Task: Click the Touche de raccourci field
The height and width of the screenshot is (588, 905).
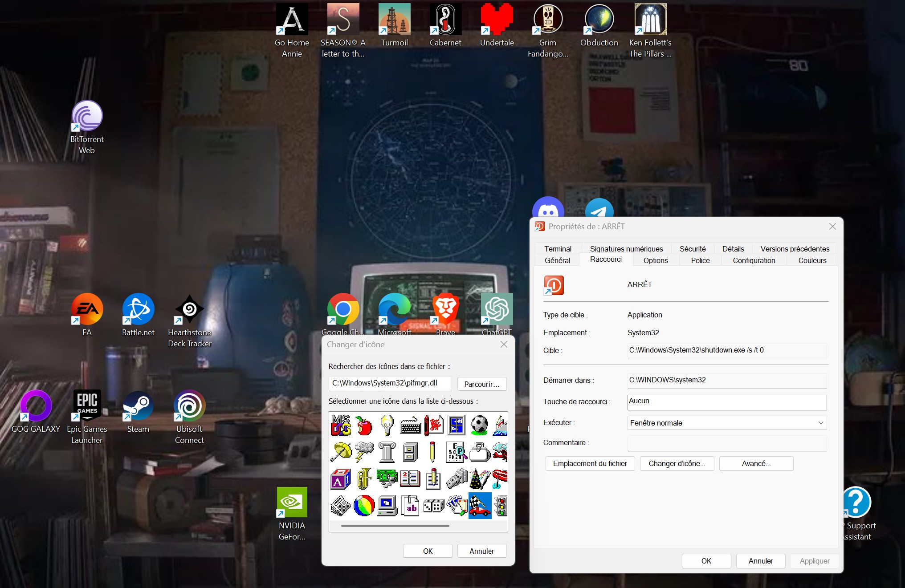Action: [727, 402]
